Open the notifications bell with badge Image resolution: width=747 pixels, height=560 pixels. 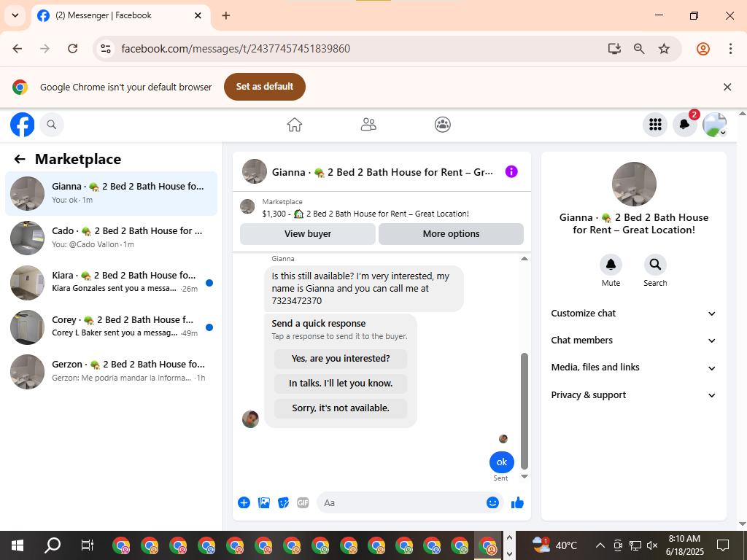pos(684,125)
